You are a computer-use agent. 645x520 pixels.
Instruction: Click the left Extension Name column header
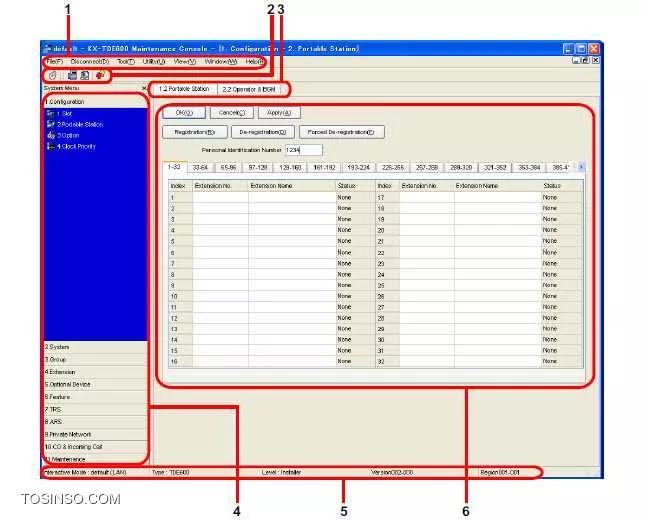[x=292, y=186]
